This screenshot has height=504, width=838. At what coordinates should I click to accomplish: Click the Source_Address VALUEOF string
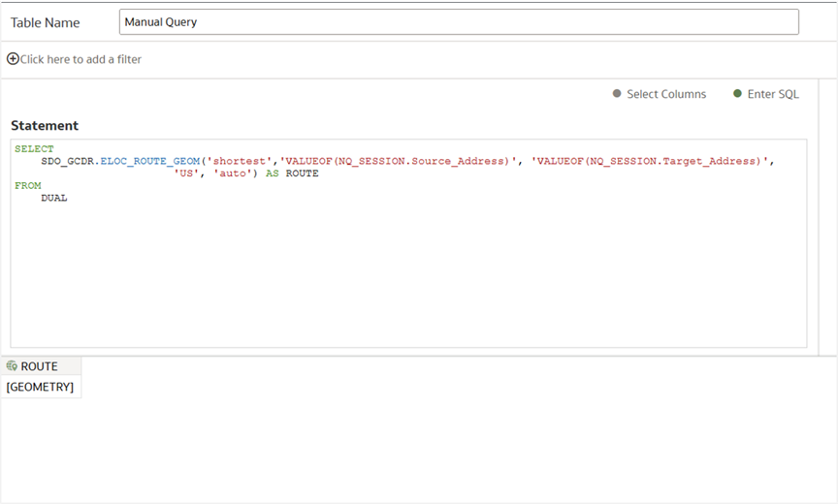coord(398,161)
